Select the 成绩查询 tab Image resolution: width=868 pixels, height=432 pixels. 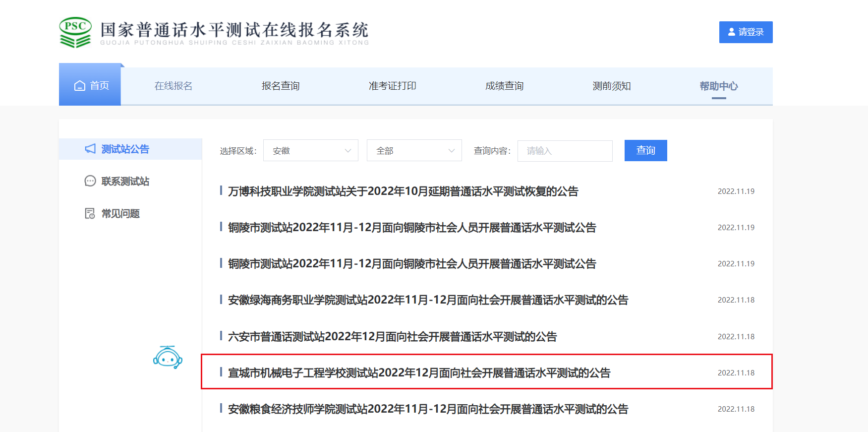tap(505, 86)
